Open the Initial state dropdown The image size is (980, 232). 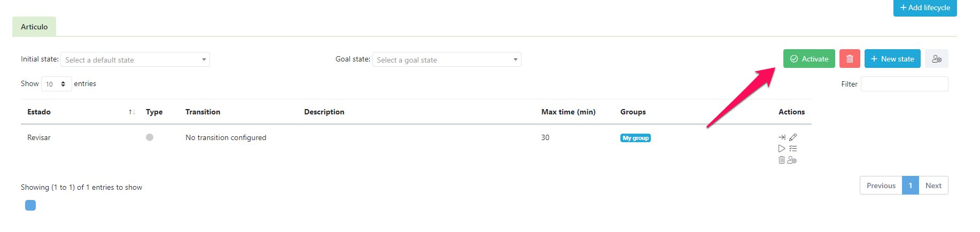coord(135,59)
